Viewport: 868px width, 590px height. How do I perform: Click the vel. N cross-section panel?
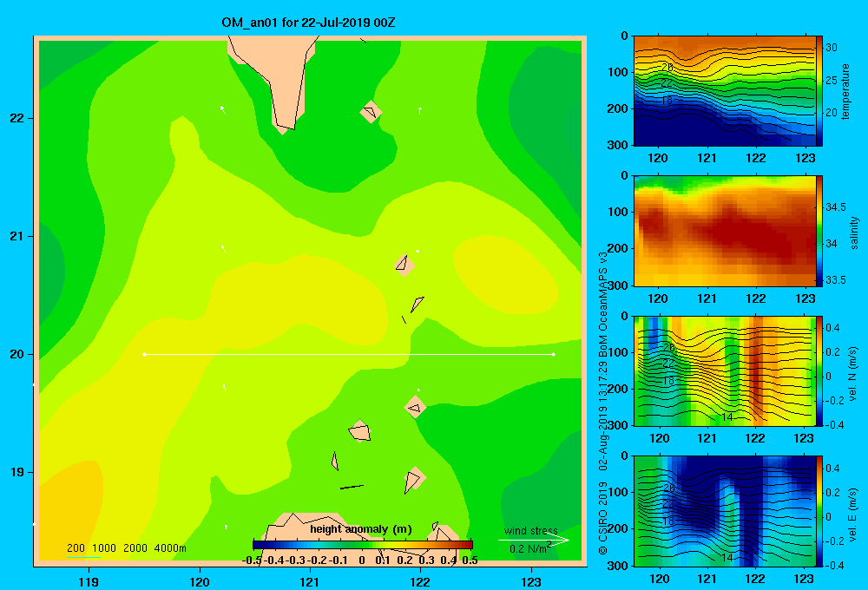click(724, 370)
